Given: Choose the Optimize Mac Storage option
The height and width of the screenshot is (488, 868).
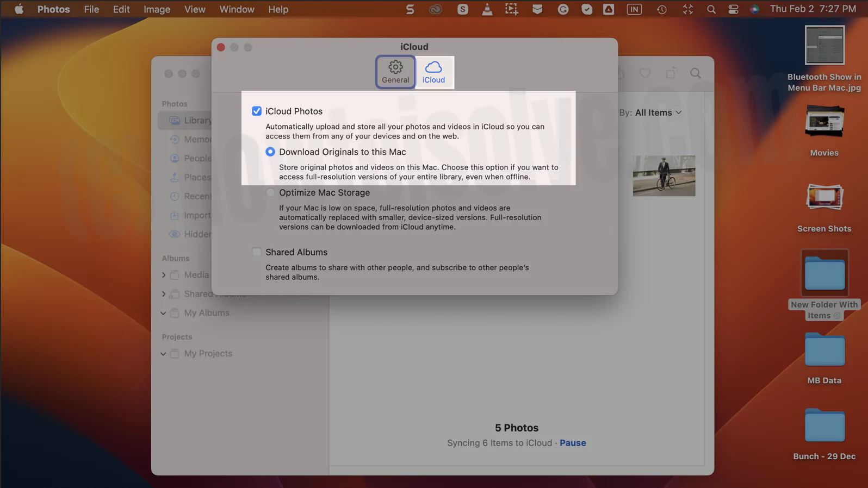Looking at the screenshot, I should (x=270, y=192).
